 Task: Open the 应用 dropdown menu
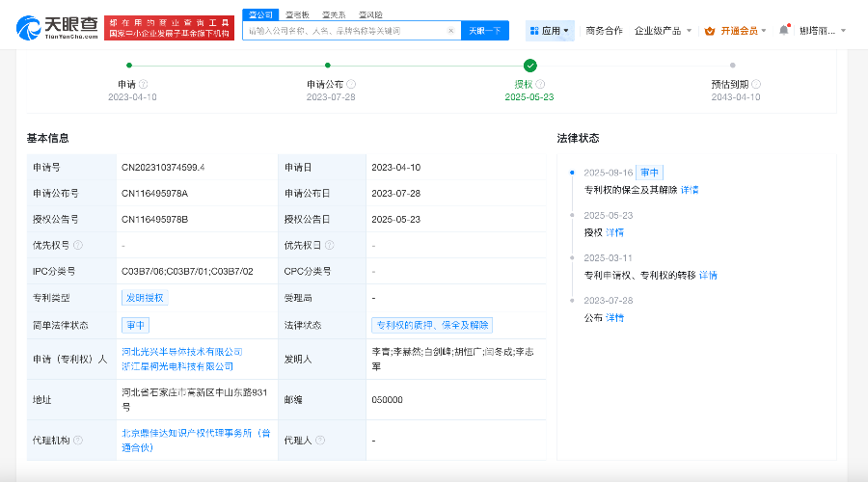point(550,31)
